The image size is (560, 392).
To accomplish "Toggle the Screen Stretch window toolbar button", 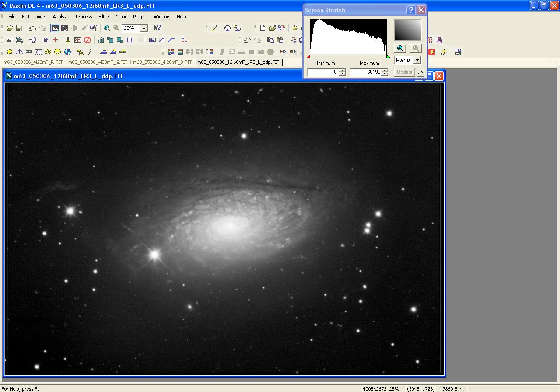I will (55, 28).
